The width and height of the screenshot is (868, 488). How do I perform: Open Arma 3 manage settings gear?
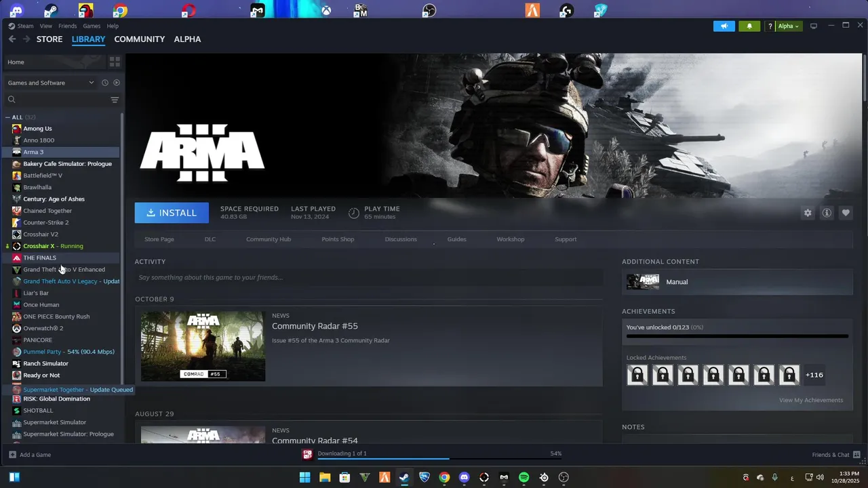coord(808,213)
